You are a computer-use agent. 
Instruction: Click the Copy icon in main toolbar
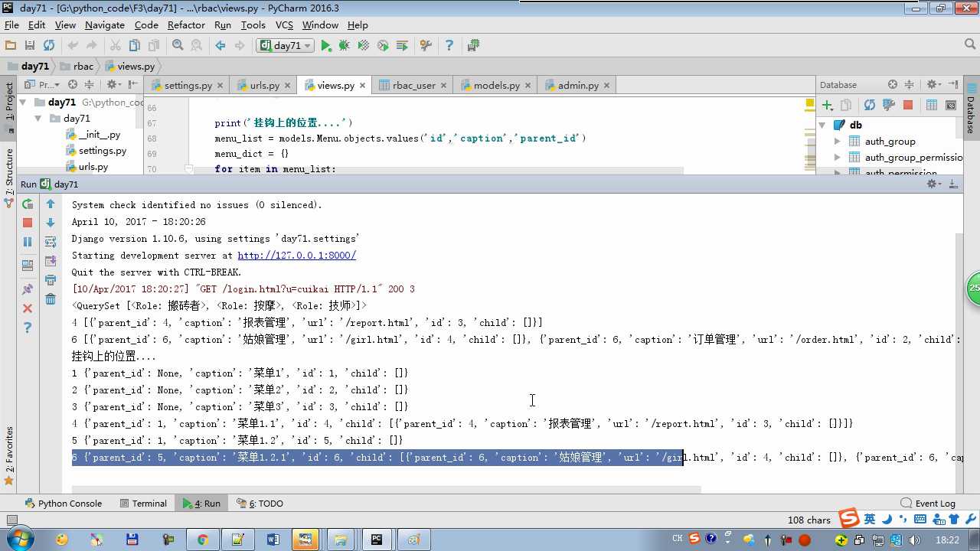coord(135,46)
